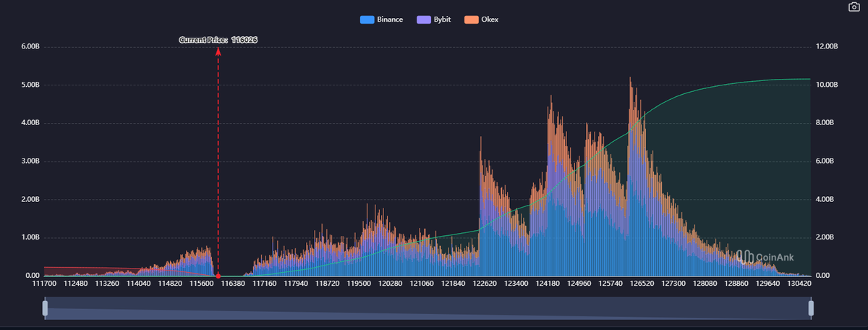The width and height of the screenshot is (868, 330).
Task: Click the 119500 price axis label
Action: click(359, 284)
